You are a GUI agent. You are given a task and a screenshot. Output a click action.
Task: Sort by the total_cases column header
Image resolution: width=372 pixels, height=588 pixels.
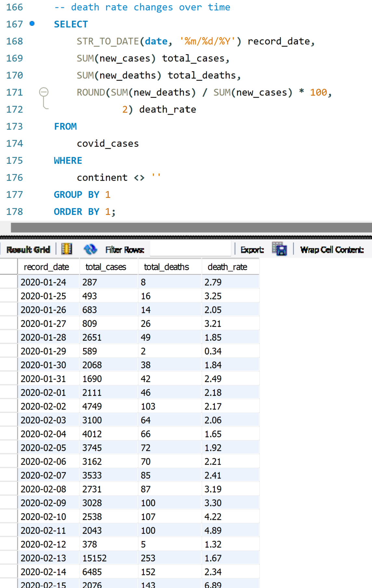[x=106, y=267]
